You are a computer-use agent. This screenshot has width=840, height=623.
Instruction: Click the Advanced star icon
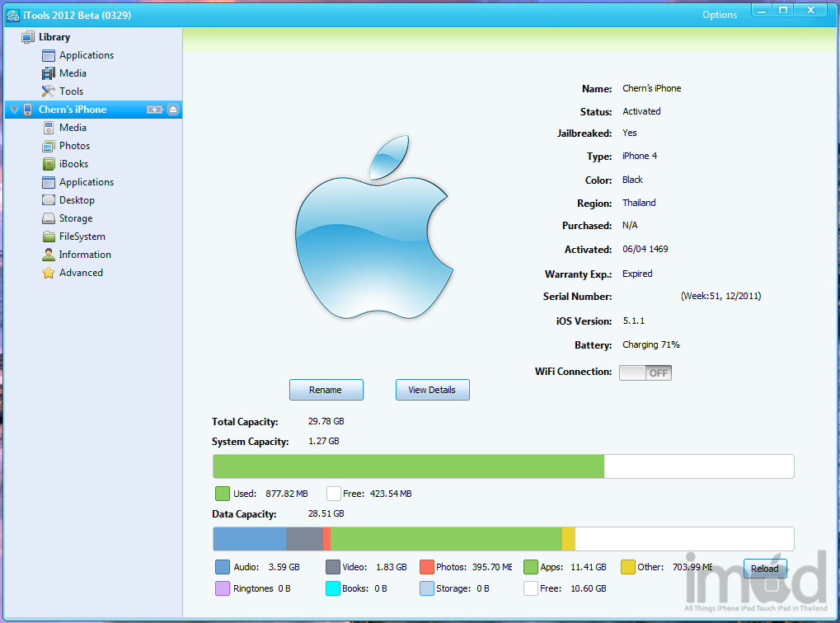(x=49, y=273)
